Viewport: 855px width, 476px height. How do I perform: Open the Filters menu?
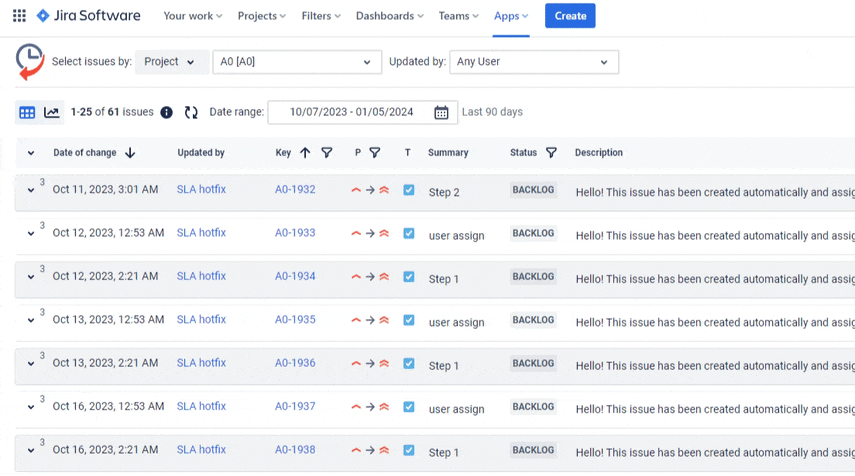point(321,16)
